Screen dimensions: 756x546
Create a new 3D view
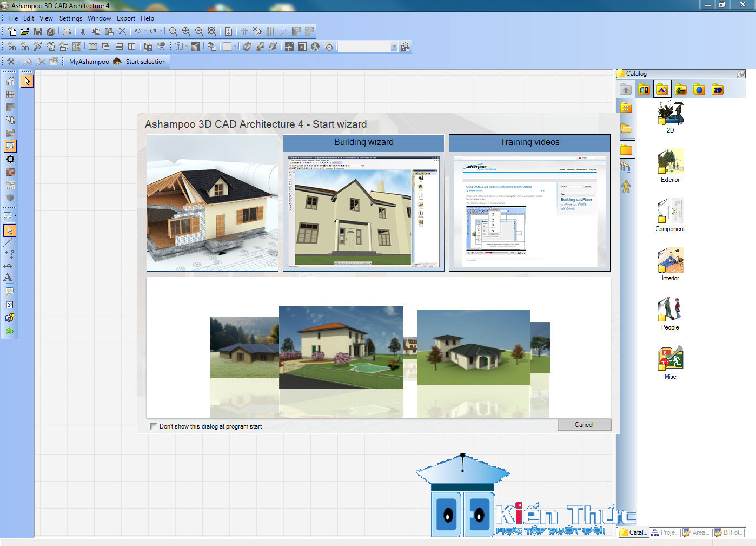coord(25,47)
